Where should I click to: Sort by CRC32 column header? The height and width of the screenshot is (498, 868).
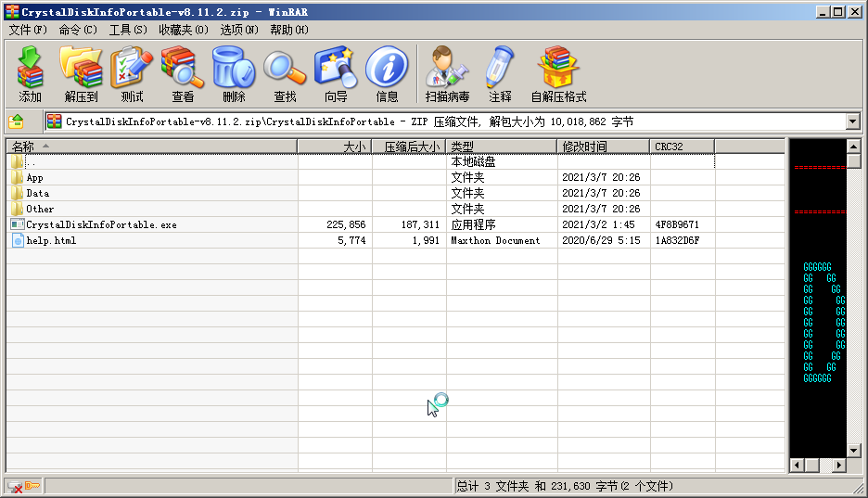682,147
